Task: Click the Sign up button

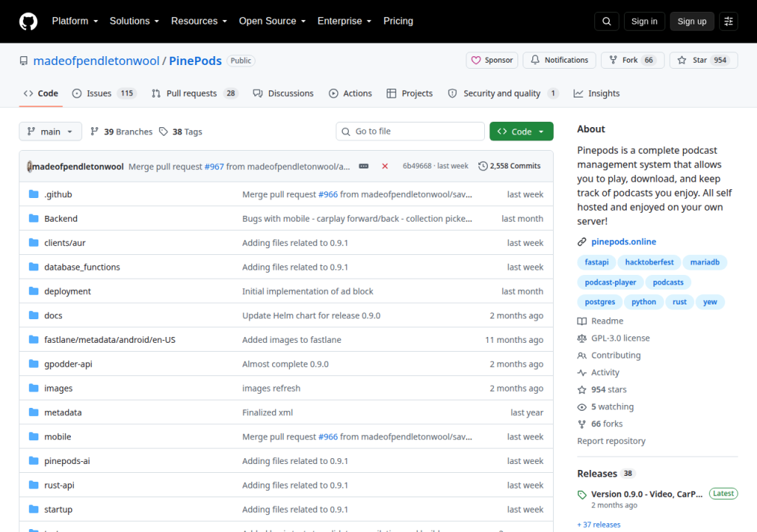Action: coord(692,21)
